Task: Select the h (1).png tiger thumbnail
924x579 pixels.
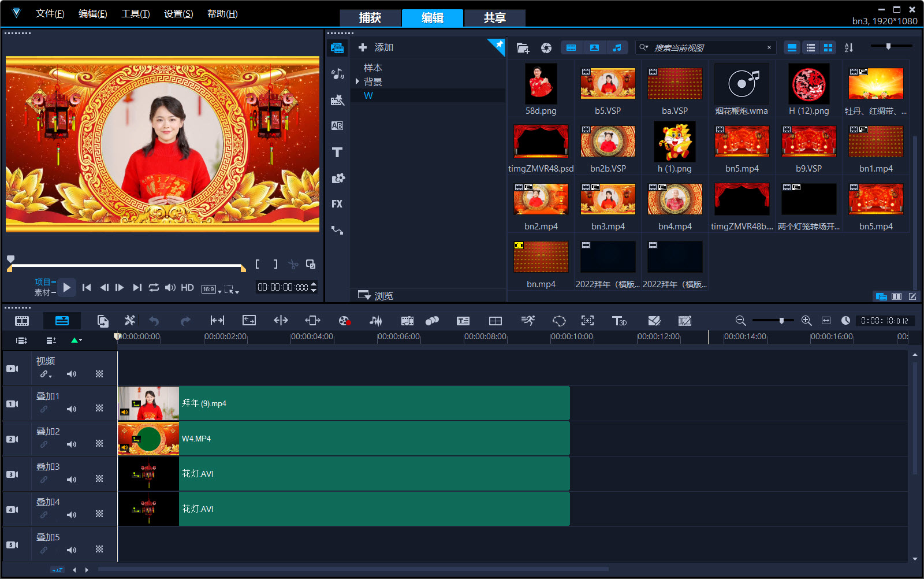Action: [675, 142]
